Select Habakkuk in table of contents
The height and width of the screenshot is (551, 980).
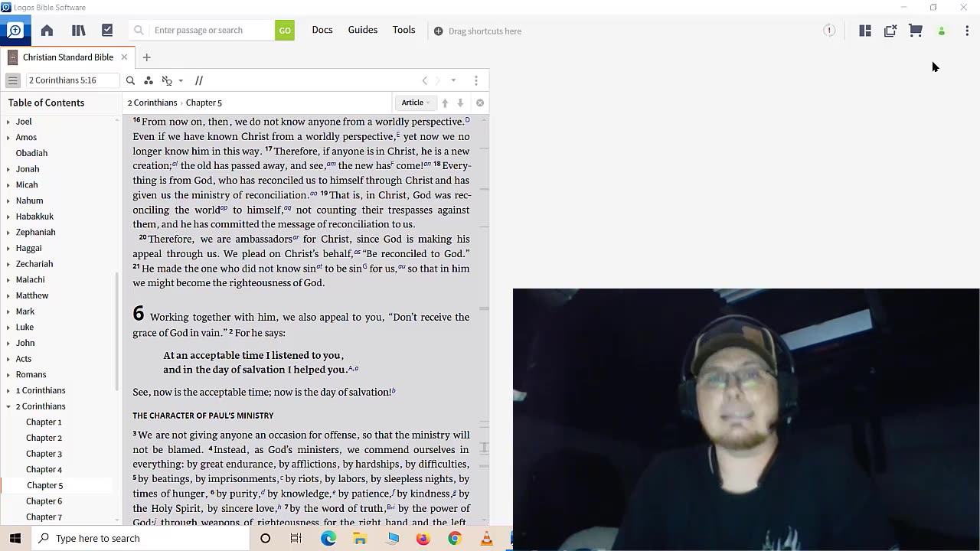point(34,217)
